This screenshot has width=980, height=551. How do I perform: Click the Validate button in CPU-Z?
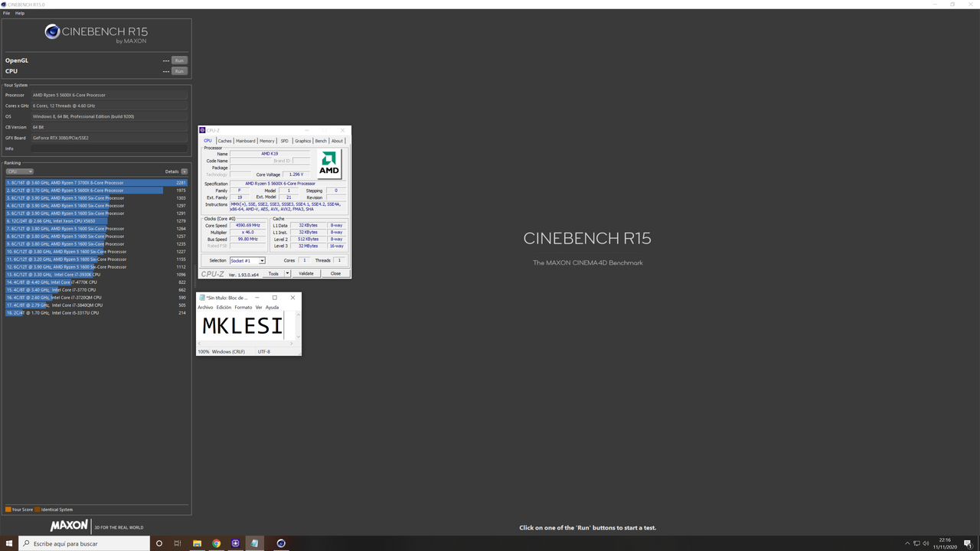click(x=306, y=273)
